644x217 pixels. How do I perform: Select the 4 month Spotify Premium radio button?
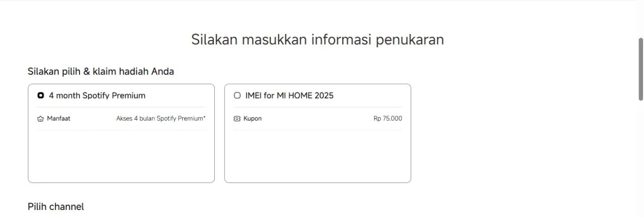tap(41, 95)
